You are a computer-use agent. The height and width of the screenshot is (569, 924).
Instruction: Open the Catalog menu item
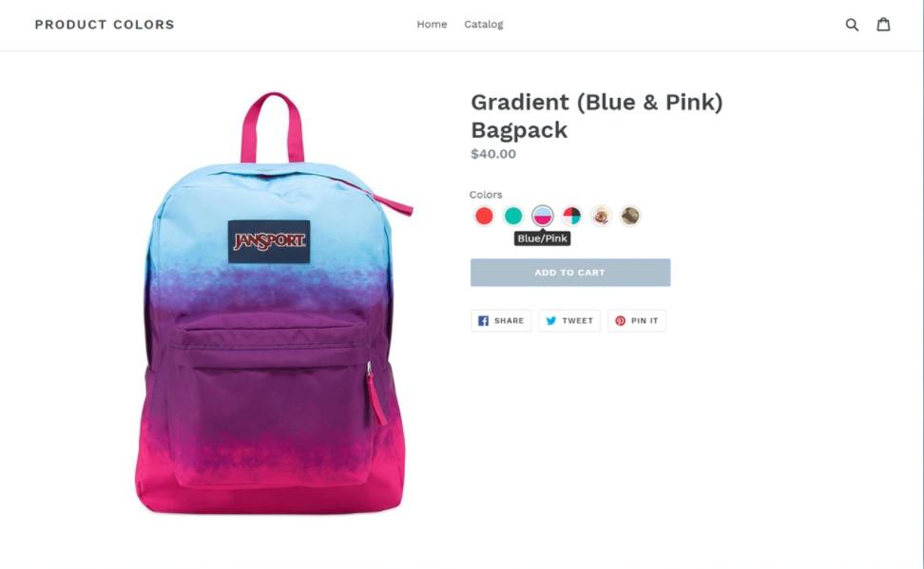coord(483,24)
